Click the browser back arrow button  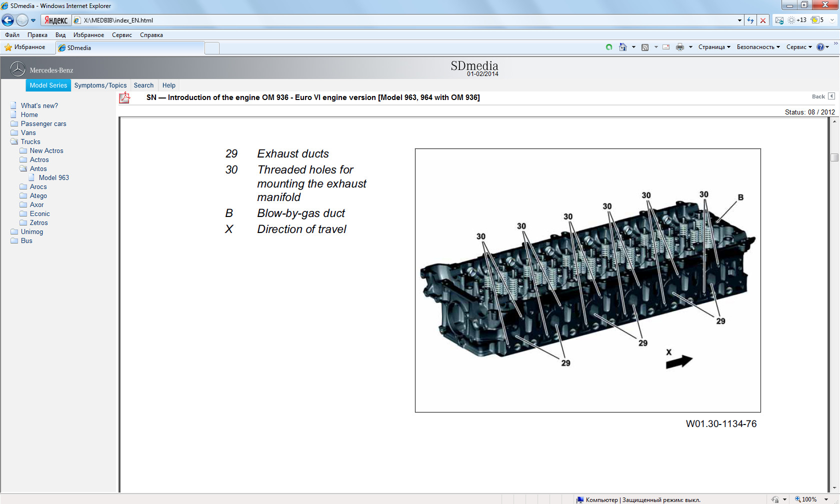pyautogui.click(x=8, y=20)
